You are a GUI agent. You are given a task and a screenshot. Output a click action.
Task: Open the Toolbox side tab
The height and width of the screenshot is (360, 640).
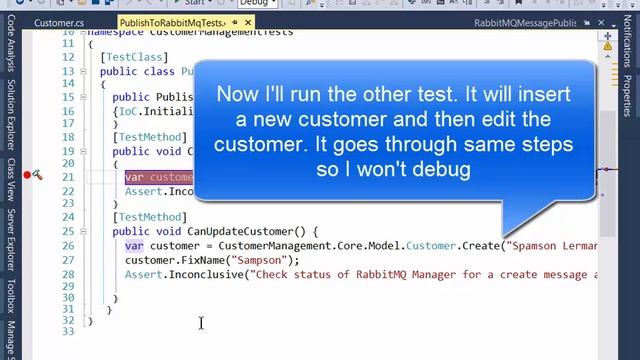[x=11, y=296]
